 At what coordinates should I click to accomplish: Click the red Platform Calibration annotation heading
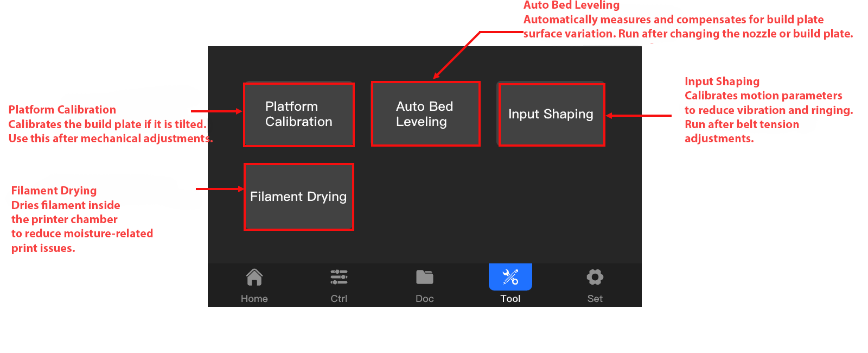pos(62,110)
